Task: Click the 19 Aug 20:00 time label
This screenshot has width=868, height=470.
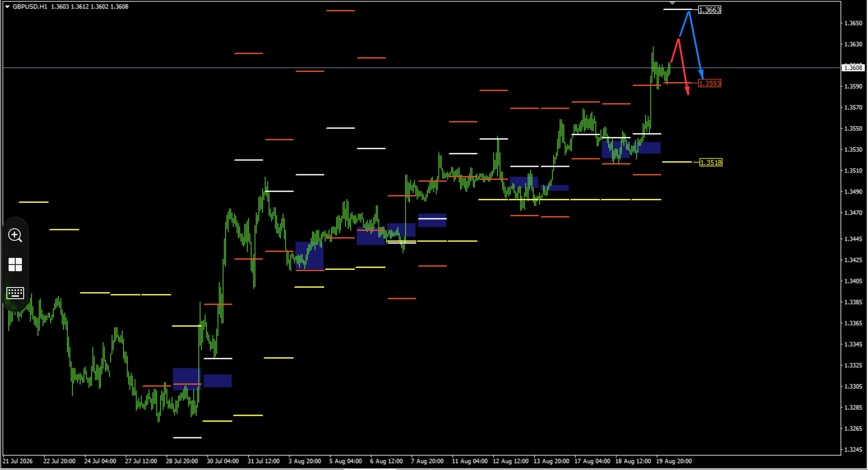Action: [674, 461]
